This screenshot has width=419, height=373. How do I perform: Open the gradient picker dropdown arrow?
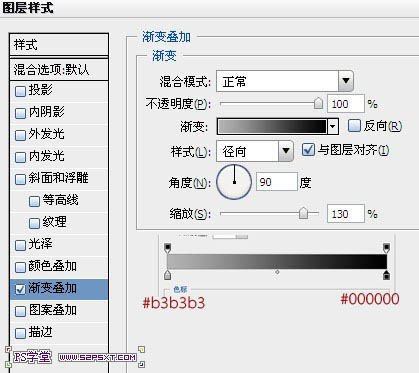333,127
